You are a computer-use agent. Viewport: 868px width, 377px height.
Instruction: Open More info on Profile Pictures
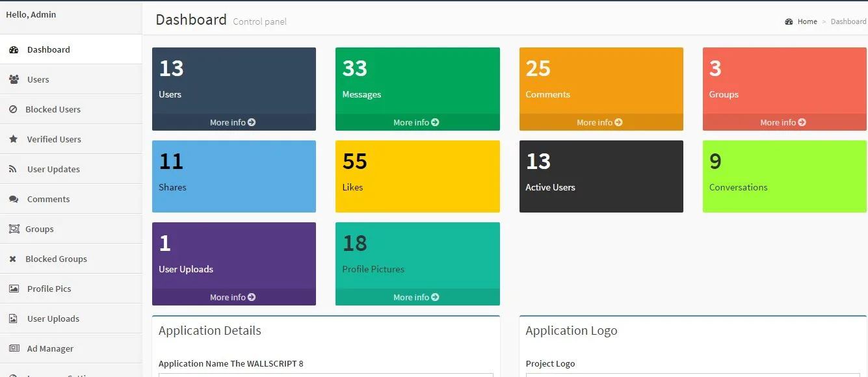(417, 297)
